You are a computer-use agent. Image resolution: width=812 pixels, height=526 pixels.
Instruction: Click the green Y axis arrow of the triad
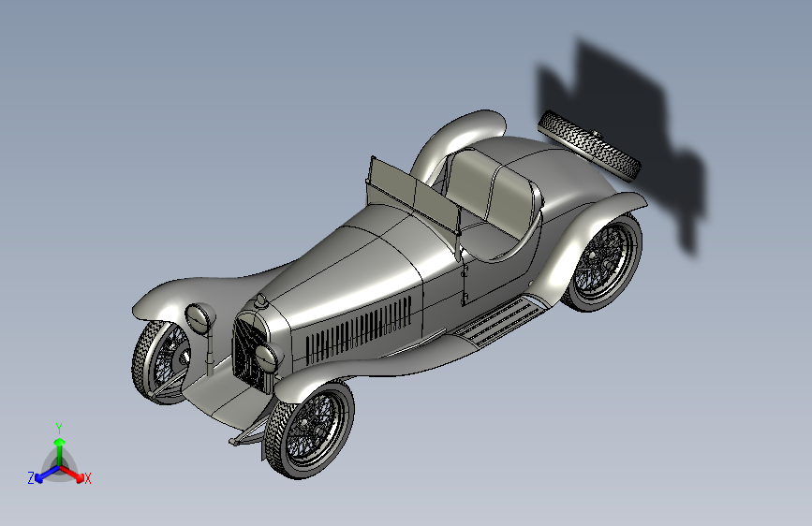point(60,450)
